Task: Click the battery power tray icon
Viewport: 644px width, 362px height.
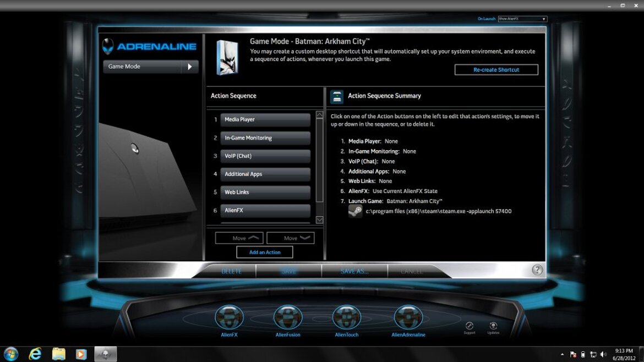Action: pos(583,355)
